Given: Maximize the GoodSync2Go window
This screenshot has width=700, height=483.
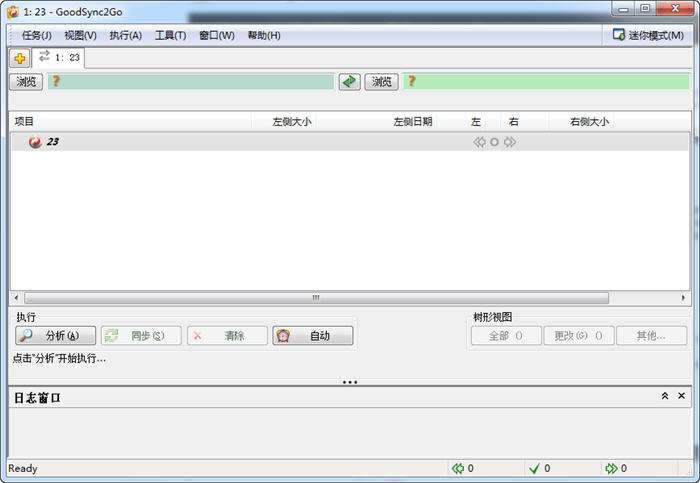Looking at the screenshot, I should click(645, 8).
